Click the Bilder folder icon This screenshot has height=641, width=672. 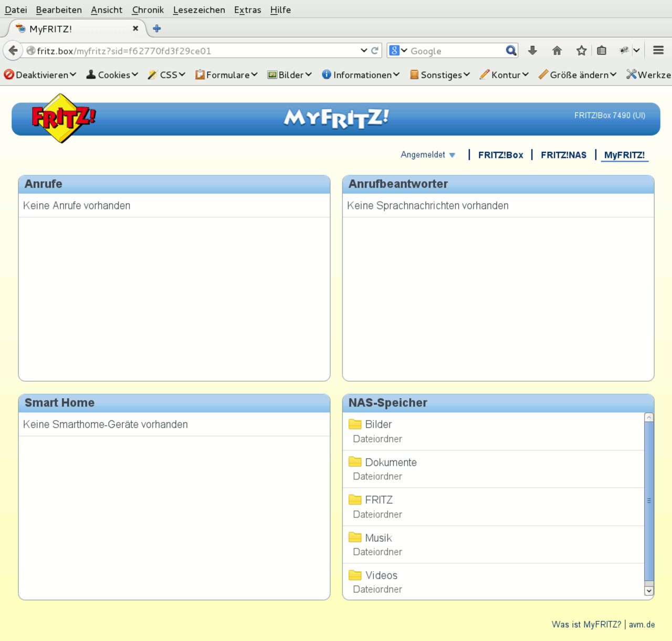[355, 424]
